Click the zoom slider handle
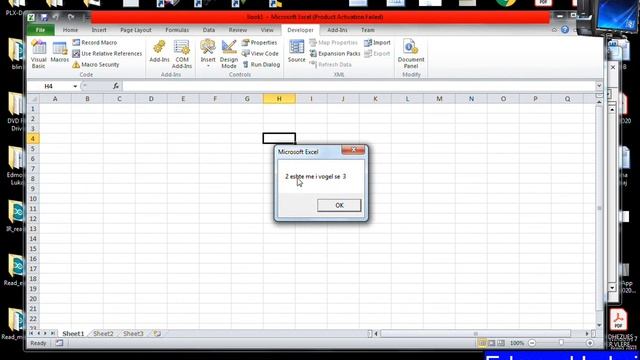The width and height of the screenshot is (640, 360). coord(561,343)
